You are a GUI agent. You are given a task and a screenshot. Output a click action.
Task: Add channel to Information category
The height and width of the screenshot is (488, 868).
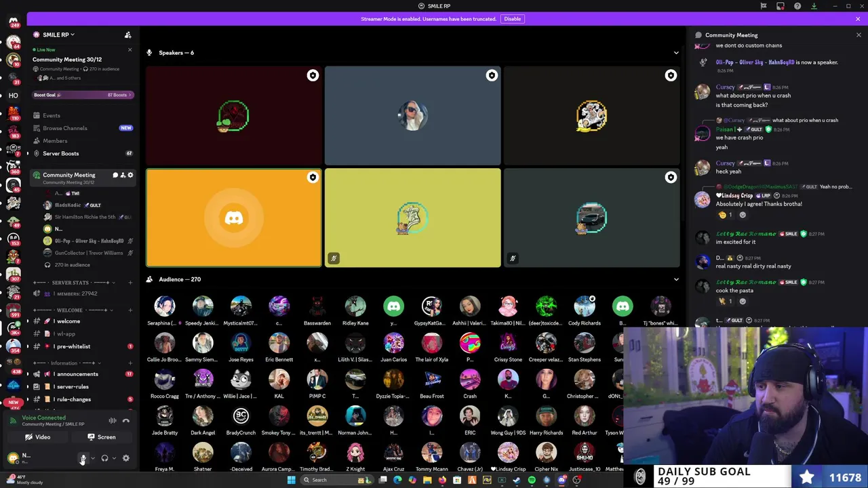131,363
